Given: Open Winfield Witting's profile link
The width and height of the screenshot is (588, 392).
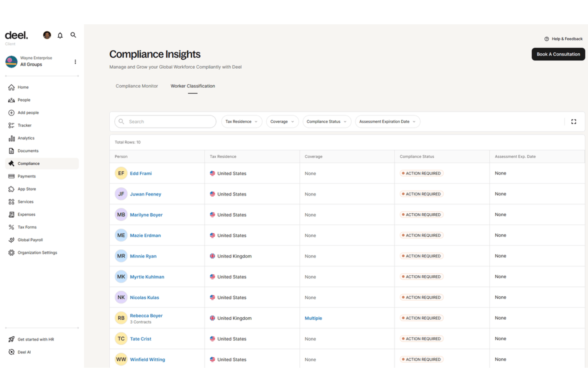Looking at the screenshot, I should pyautogui.click(x=147, y=359).
